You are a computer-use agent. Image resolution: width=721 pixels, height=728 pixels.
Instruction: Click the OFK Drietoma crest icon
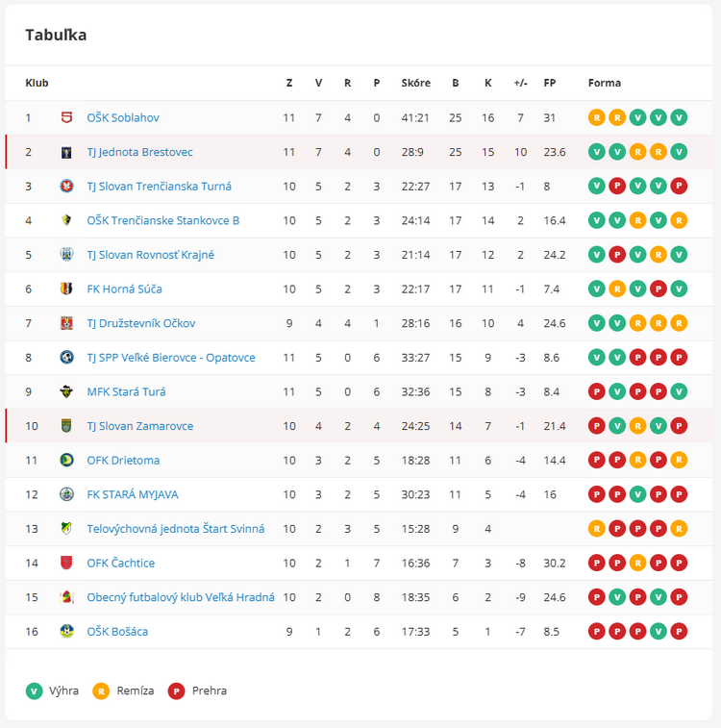[66, 461]
